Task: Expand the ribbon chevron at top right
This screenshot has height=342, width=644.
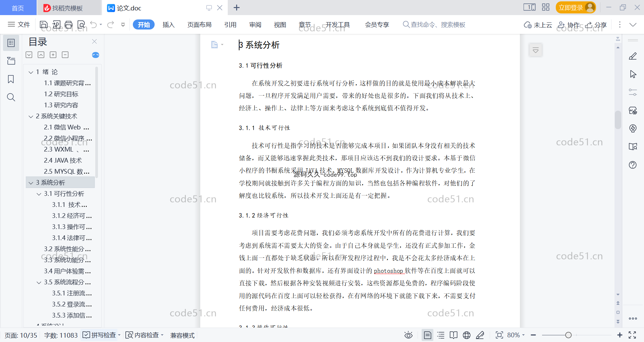Action: [x=633, y=24]
